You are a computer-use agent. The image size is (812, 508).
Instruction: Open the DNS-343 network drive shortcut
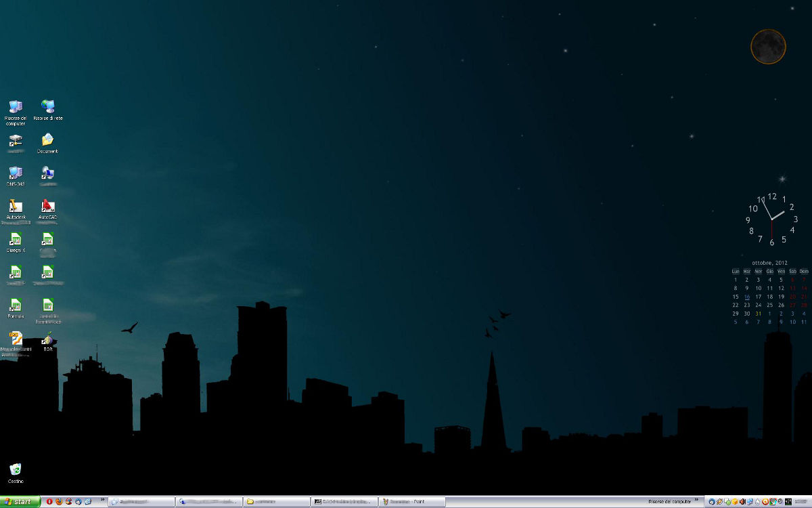click(15, 173)
